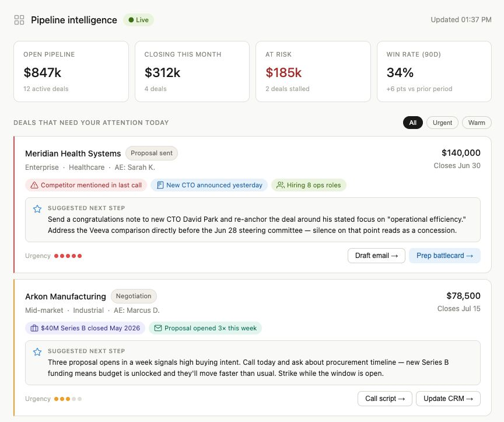The image size is (504, 422).
Task: Click Arkon's orange urgency dots indicator
Action: click(68, 399)
